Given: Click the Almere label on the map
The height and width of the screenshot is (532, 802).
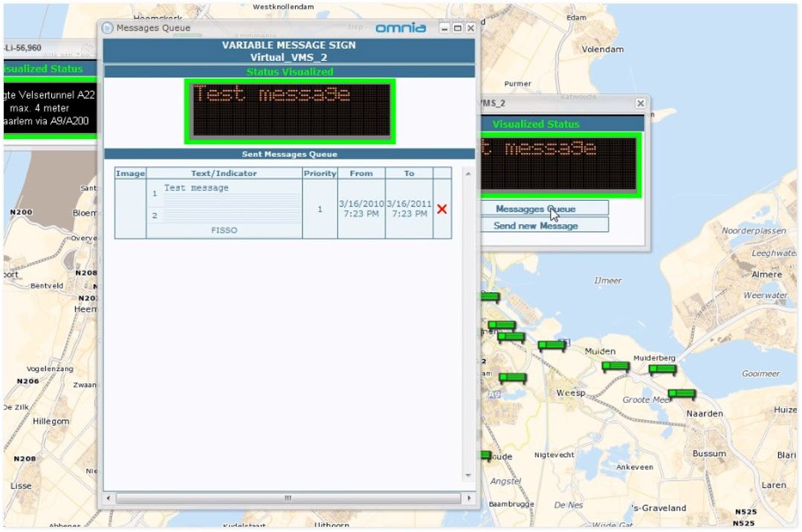Looking at the screenshot, I should 766,274.
